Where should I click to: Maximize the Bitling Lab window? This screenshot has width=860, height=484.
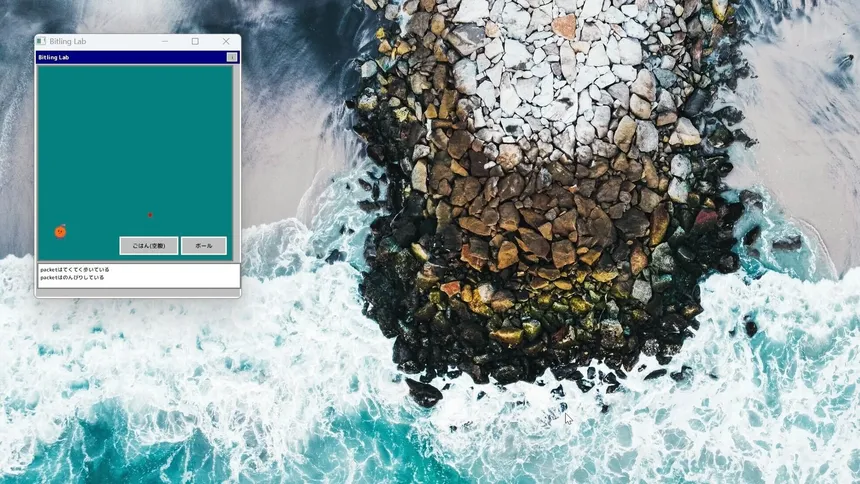[195, 41]
